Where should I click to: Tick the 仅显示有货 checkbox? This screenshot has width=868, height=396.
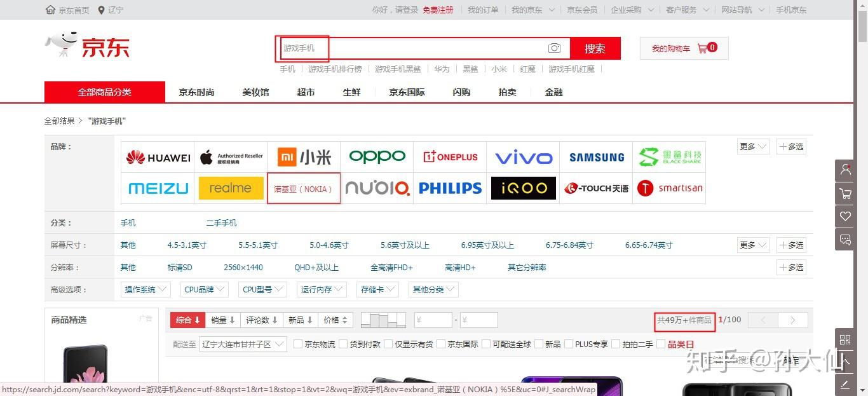(x=388, y=344)
